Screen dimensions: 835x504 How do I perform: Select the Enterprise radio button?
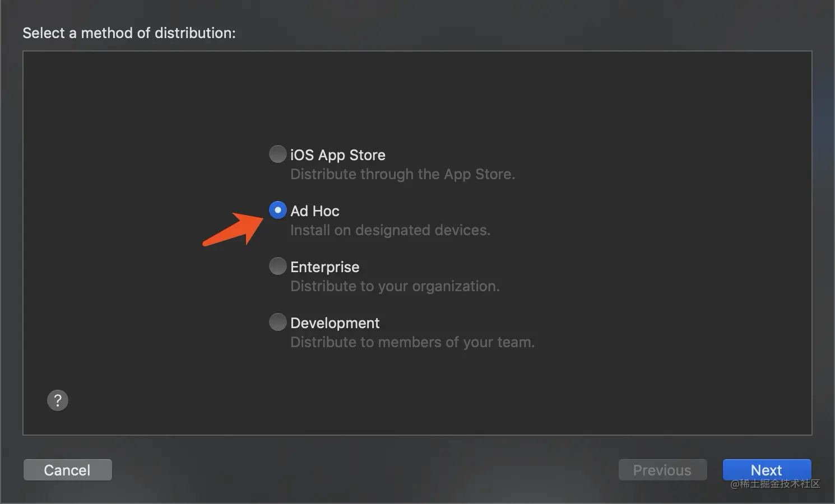[277, 266]
